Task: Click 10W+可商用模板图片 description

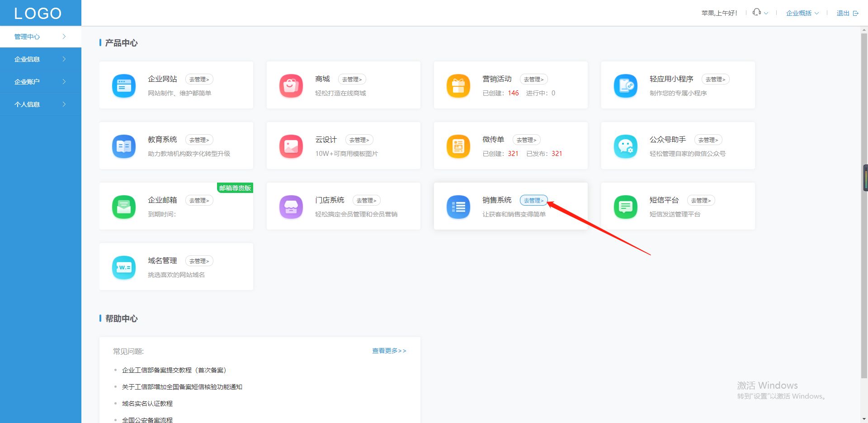Action: point(346,154)
